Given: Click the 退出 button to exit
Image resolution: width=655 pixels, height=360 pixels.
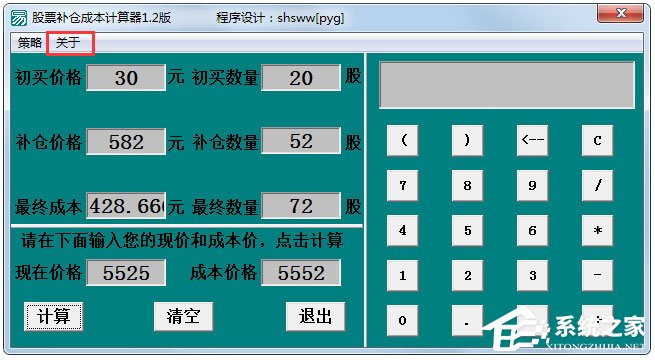Looking at the screenshot, I should [315, 316].
